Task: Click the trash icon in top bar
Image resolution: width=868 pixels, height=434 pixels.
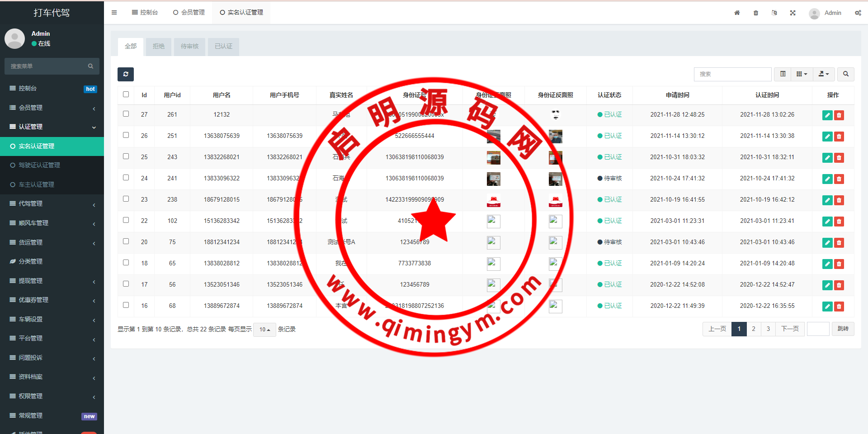Action: coord(755,13)
